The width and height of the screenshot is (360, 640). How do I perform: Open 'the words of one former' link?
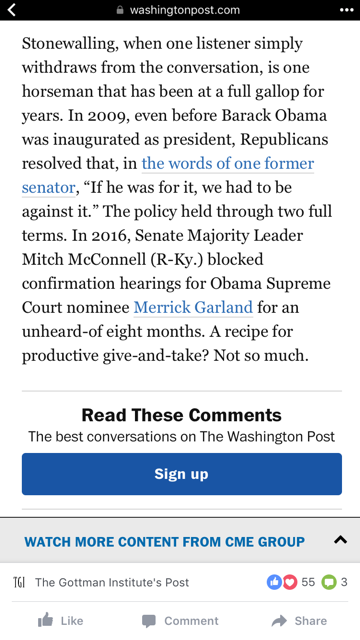click(x=228, y=163)
